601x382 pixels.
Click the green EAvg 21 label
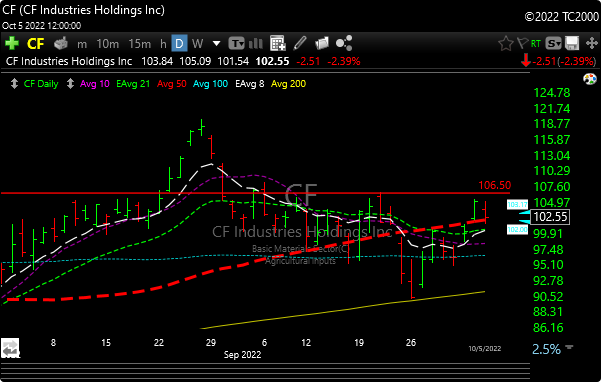point(133,84)
